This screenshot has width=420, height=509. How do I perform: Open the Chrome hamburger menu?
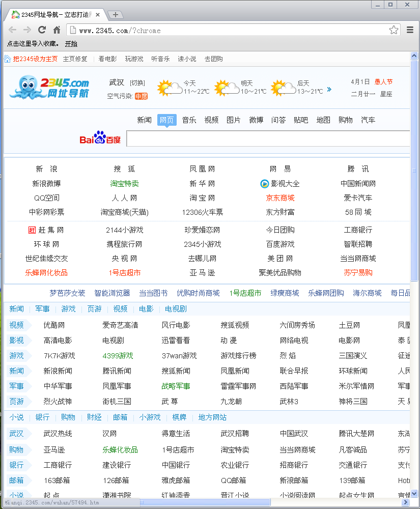click(410, 30)
